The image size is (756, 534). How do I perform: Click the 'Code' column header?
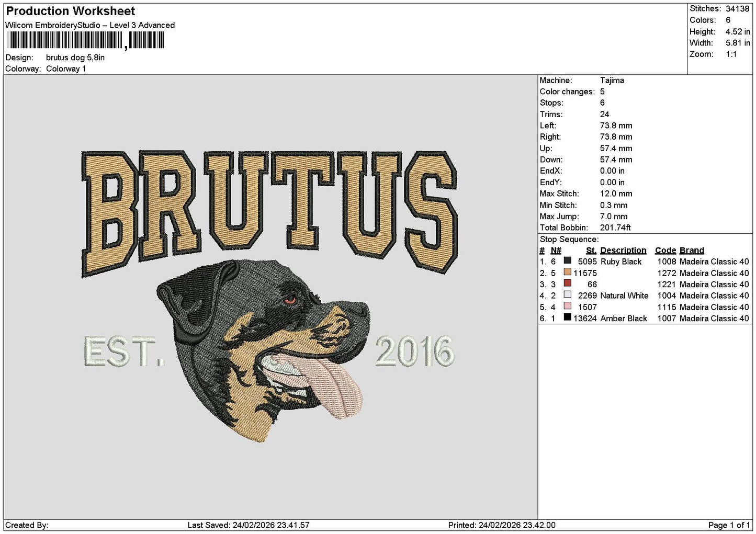point(665,251)
